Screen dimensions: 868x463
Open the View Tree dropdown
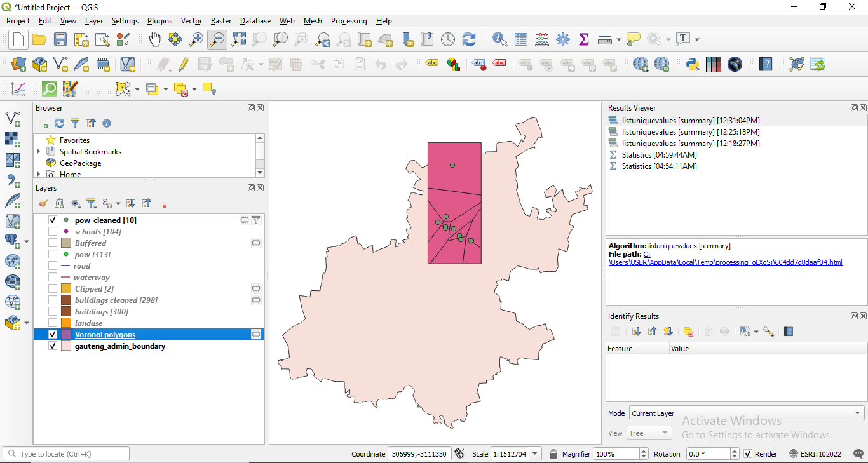[x=649, y=433]
